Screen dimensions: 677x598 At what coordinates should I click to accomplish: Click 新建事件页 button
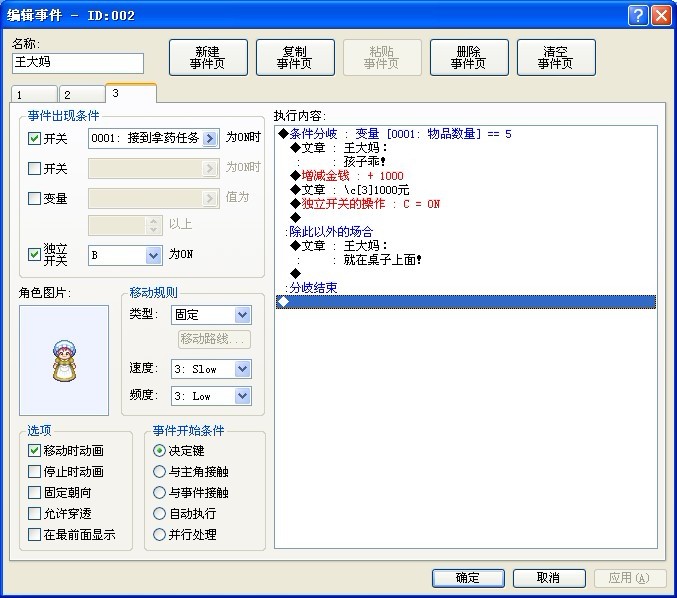pyautogui.click(x=208, y=57)
